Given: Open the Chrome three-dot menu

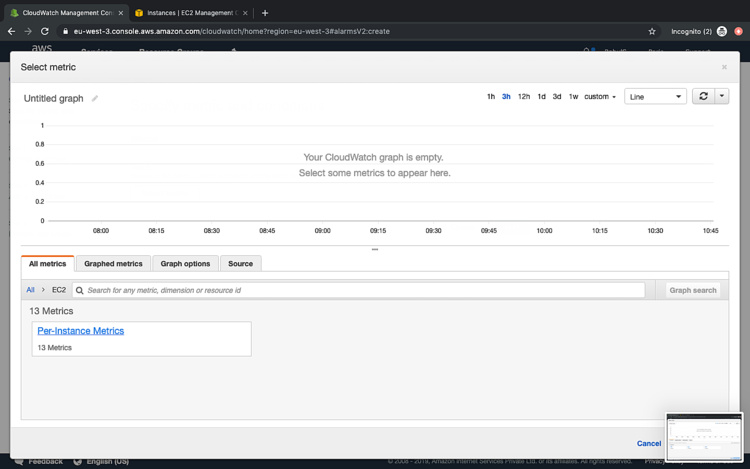Looking at the screenshot, I should pos(739,31).
